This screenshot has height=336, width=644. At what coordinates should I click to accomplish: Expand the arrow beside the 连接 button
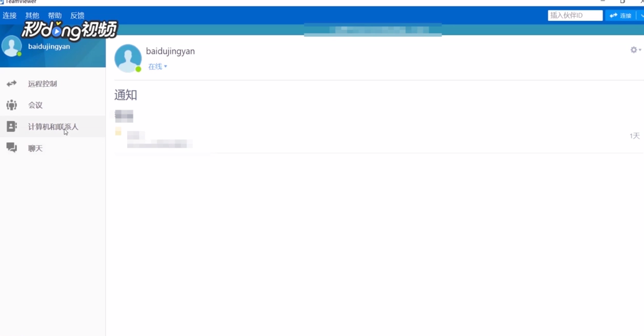[x=641, y=15]
